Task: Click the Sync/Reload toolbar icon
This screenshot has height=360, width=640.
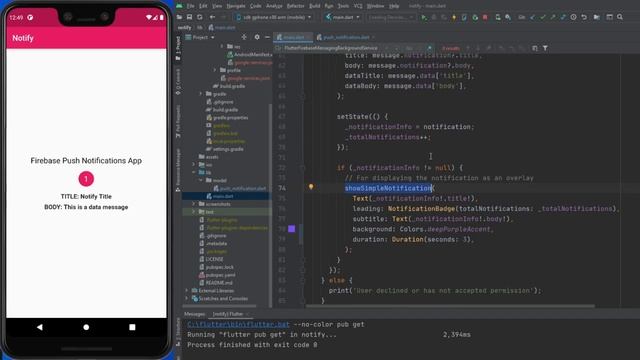Action: click(200, 17)
